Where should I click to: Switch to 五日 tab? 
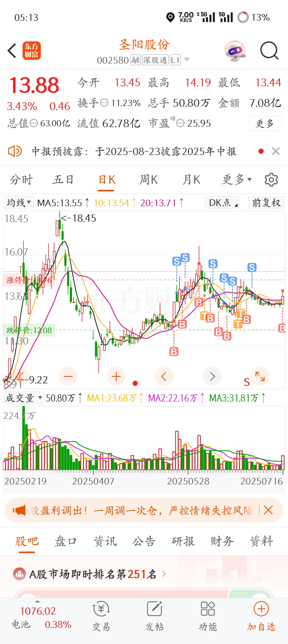(x=63, y=180)
